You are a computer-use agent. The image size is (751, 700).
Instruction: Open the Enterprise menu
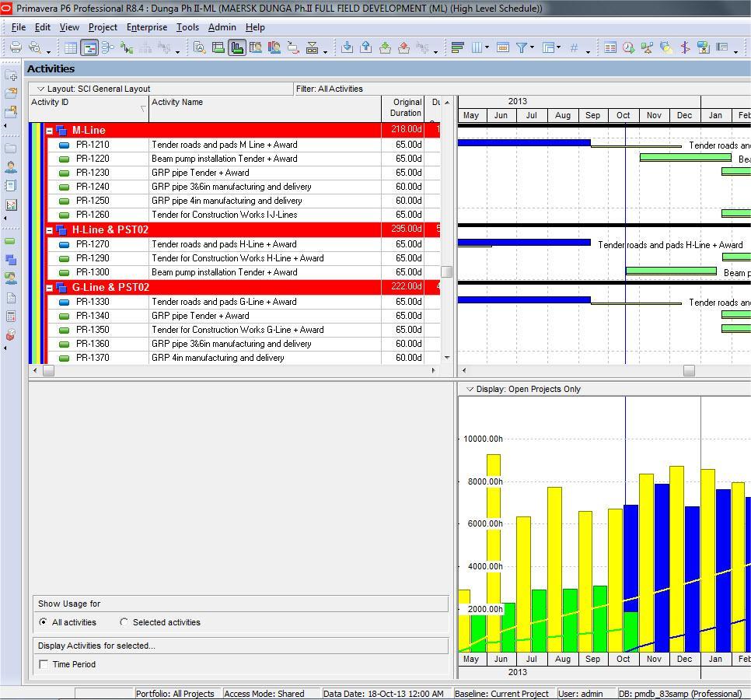point(147,27)
